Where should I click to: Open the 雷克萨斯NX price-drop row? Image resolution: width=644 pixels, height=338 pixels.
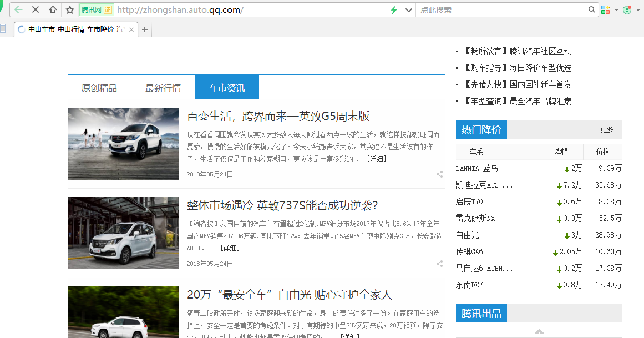(539, 218)
